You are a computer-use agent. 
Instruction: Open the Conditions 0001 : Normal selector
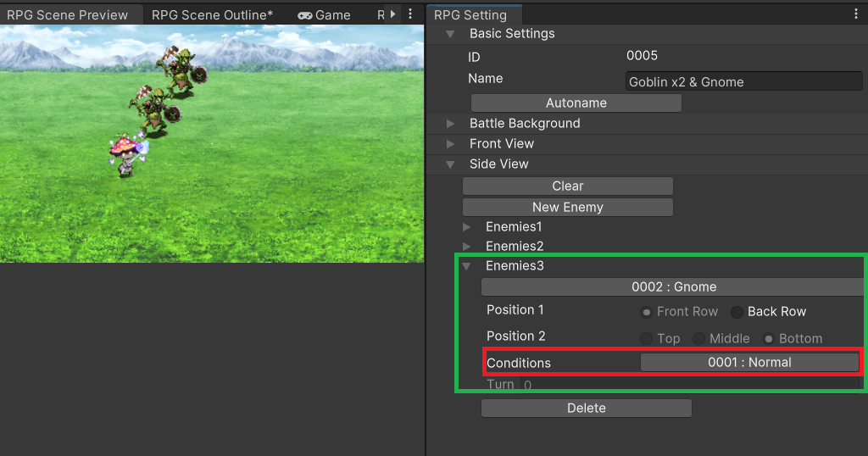749,363
